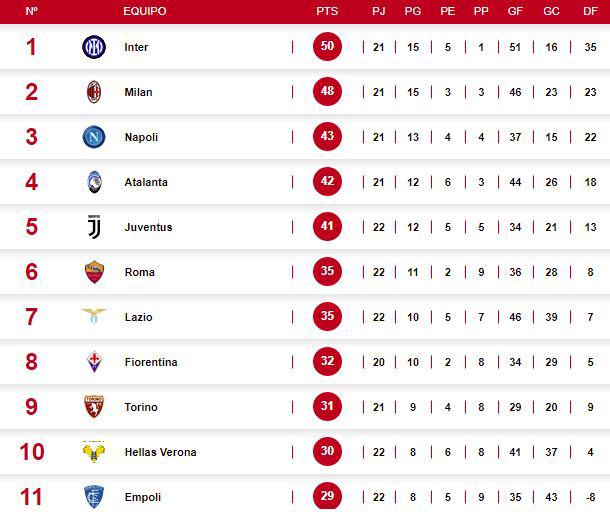This screenshot has height=517, width=610.
Task: Click the GF goals-for column header
Action: 515,11
